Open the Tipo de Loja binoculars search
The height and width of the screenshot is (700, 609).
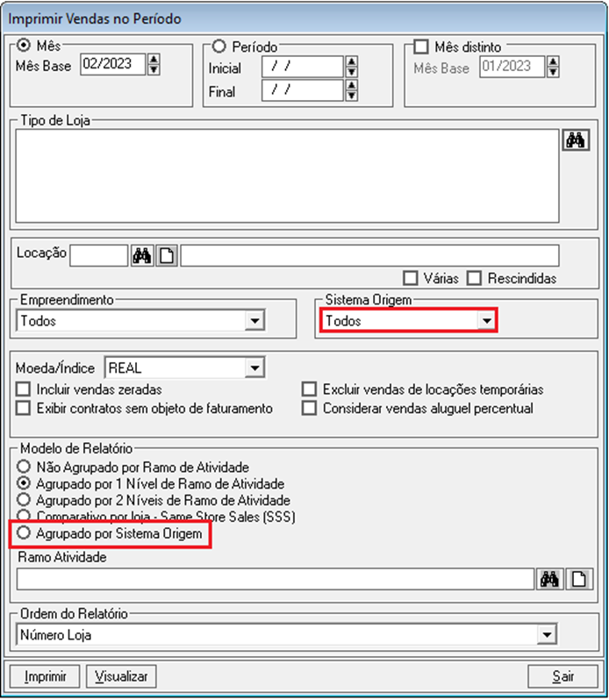576,140
